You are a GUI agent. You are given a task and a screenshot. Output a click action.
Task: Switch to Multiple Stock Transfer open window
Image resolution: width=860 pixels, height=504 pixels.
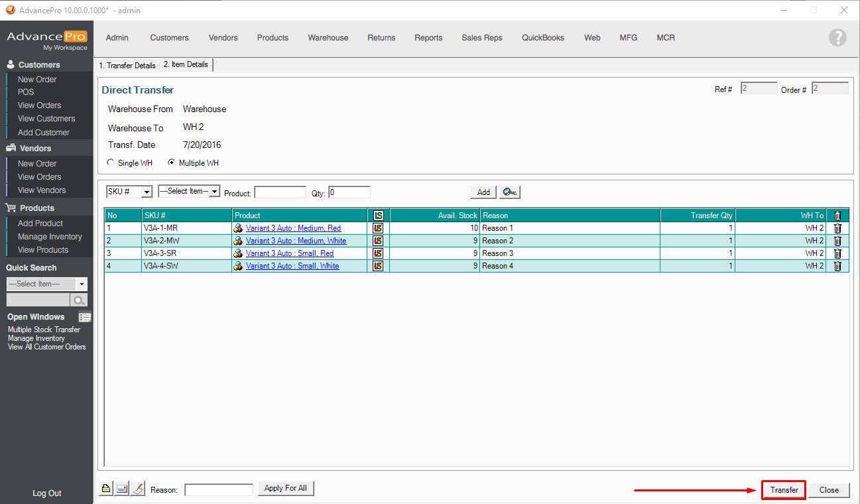tap(44, 330)
